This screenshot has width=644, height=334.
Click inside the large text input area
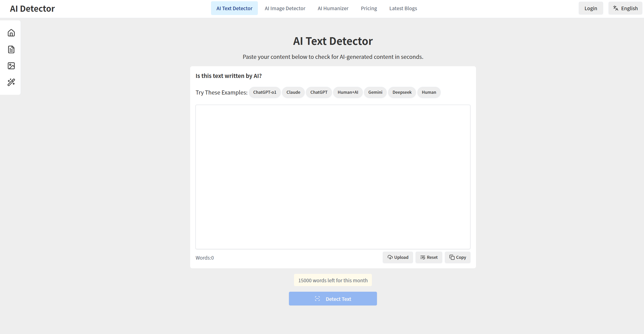click(333, 177)
